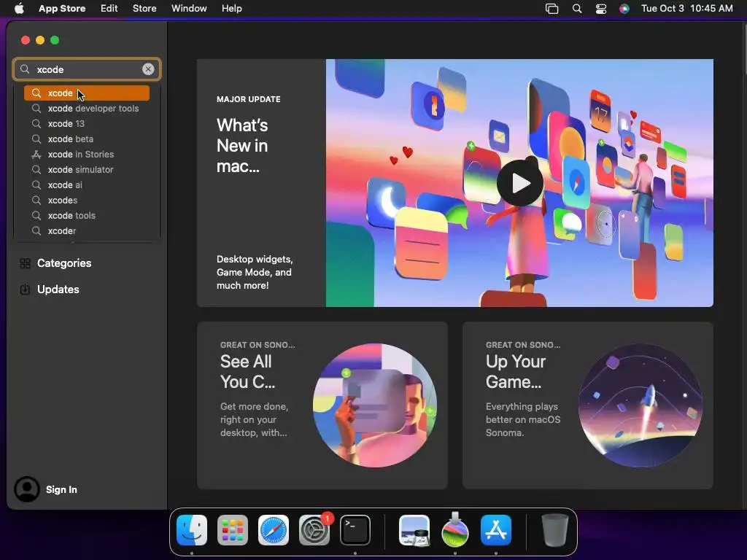The width and height of the screenshot is (747, 560).
Task: Open the Store menu
Action: click(x=144, y=9)
